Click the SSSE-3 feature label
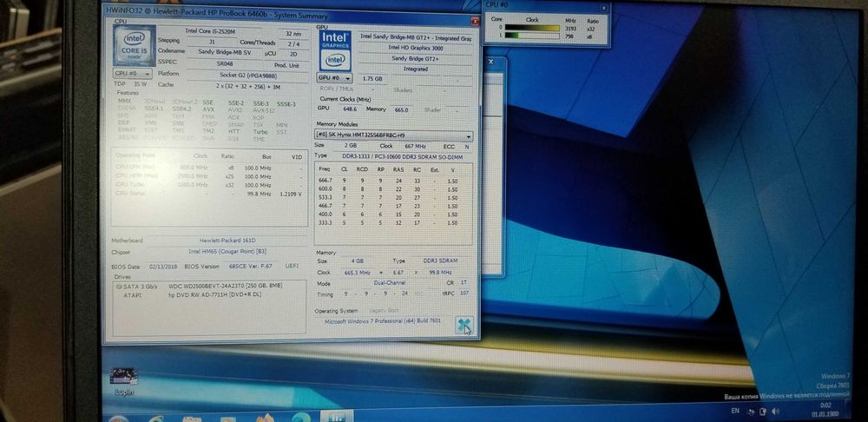The width and height of the screenshot is (868, 422). tap(286, 104)
